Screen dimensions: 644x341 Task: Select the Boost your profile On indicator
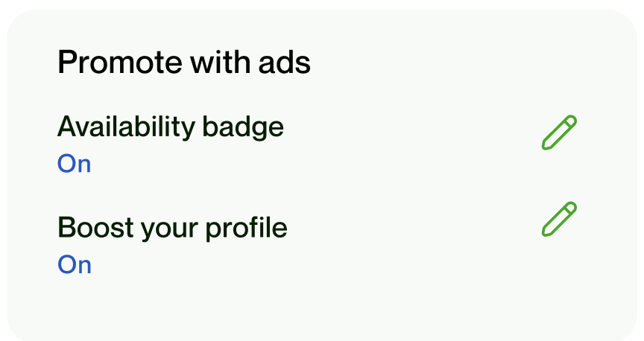click(x=74, y=264)
